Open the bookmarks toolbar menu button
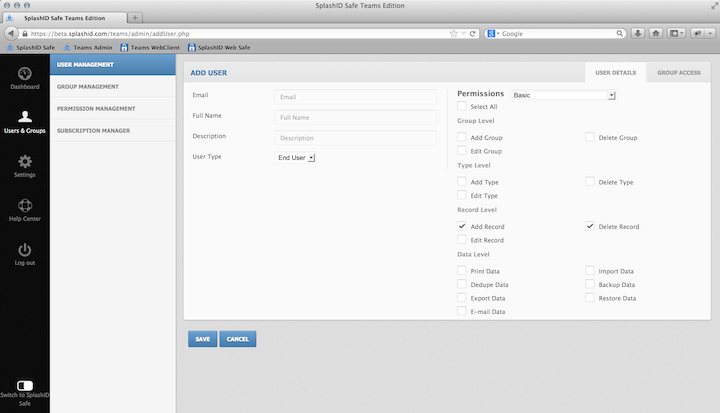720x413 pixels. coord(676,34)
